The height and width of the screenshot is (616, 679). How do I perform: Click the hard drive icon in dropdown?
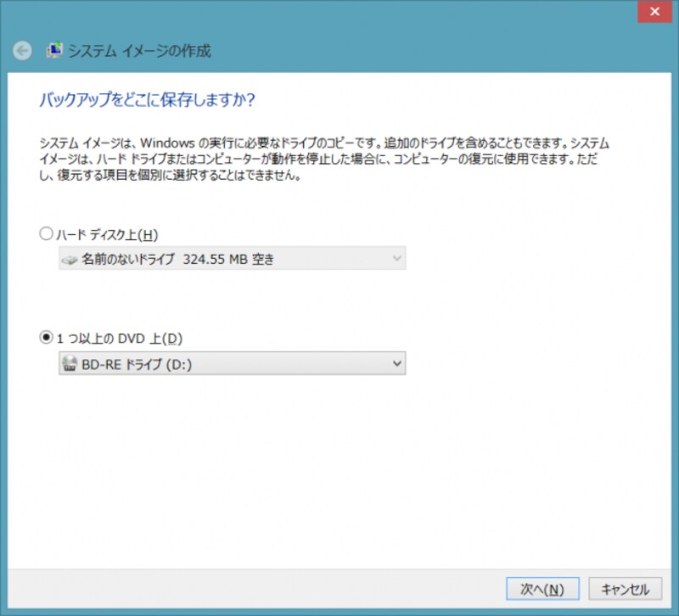(70, 260)
